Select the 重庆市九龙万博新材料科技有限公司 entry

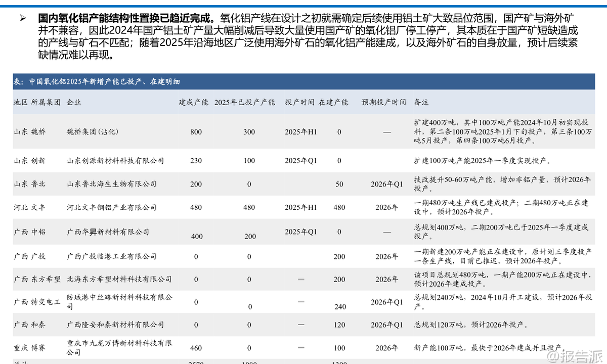point(119,347)
